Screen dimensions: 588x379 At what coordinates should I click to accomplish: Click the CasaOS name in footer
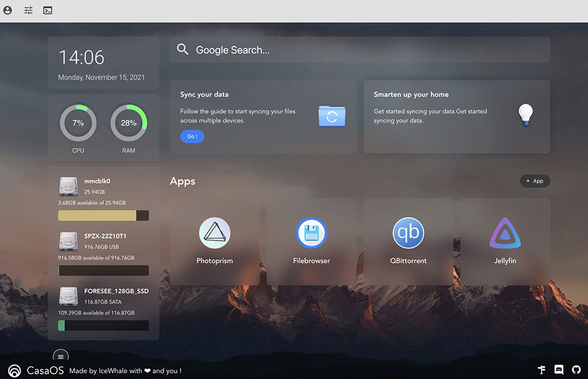click(x=45, y=371)
